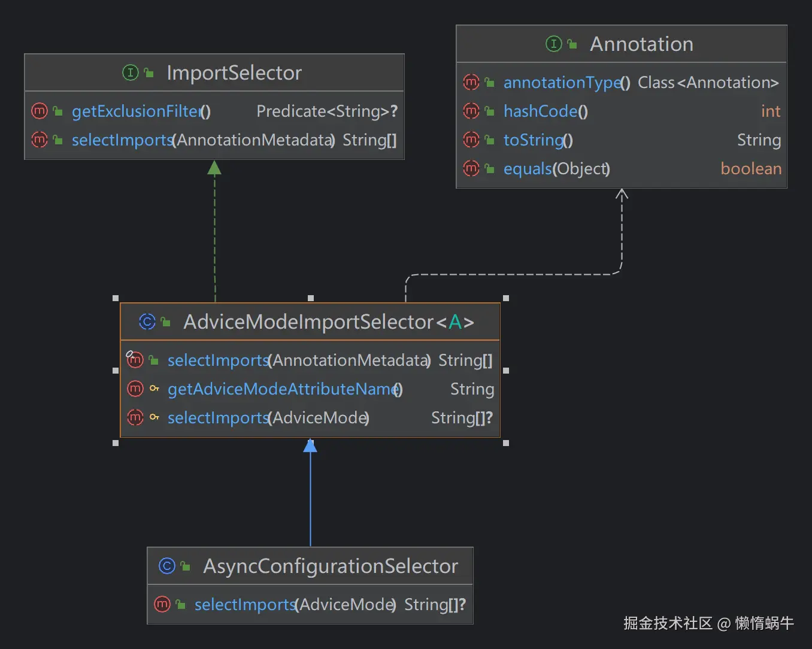Viewport: 812px width, 649px height.
Task: Click the top-left selection handle of AdviceModeImportSelector
Action: [x=116, y=299]
